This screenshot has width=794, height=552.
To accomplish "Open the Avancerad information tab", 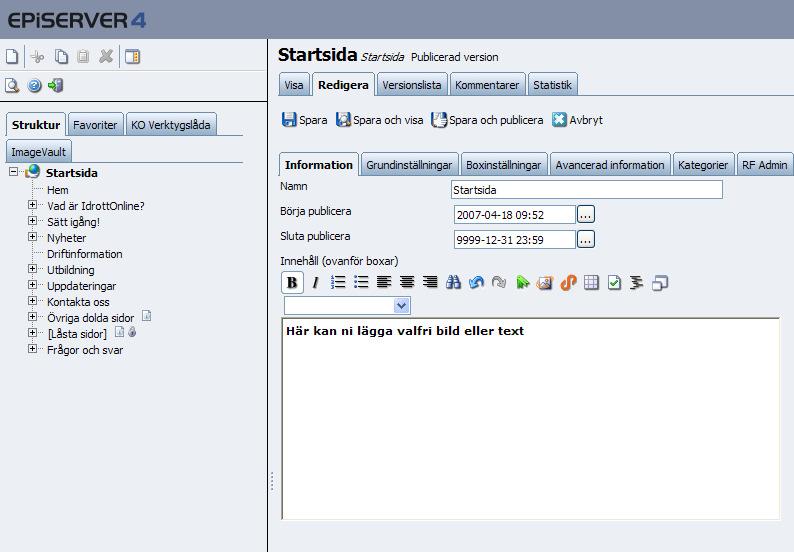I will [x=610, y=165].
